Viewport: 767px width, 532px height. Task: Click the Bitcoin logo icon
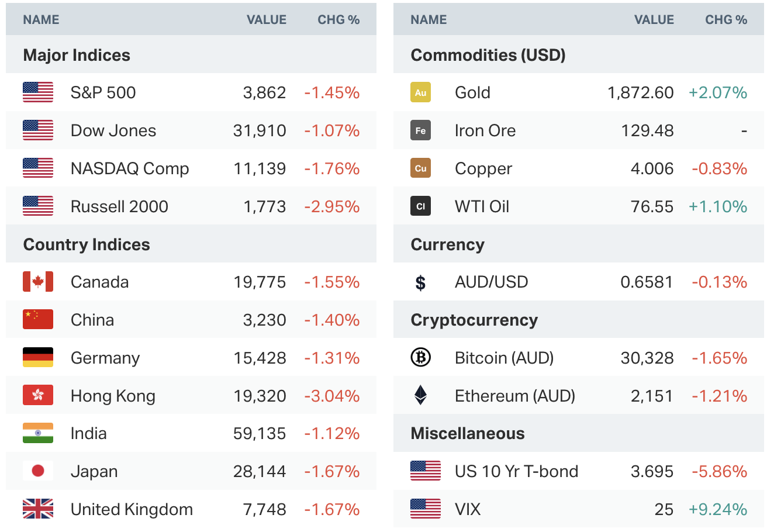click(420, 358)
